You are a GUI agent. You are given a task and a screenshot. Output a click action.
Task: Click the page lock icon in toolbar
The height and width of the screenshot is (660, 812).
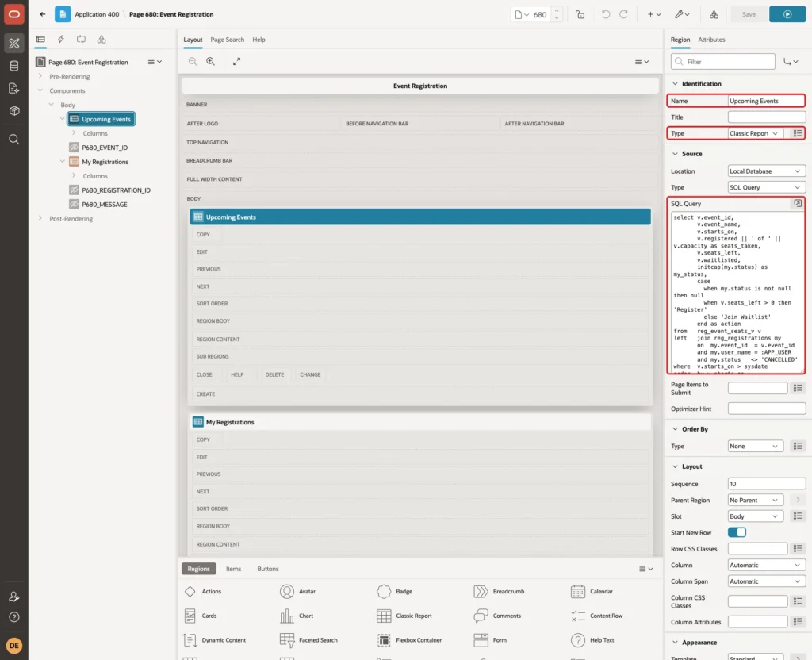(580, 14)
